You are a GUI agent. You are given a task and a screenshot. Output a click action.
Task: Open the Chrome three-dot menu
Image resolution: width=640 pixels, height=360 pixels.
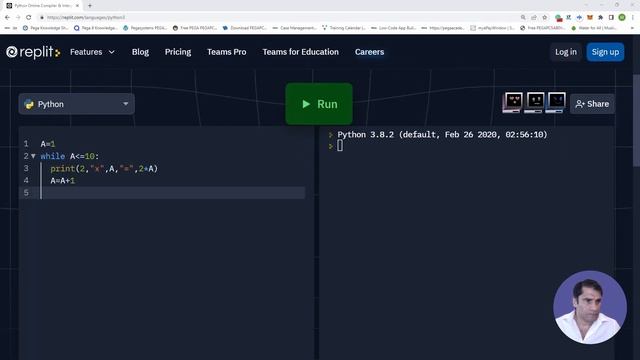(x=633, y=18)
